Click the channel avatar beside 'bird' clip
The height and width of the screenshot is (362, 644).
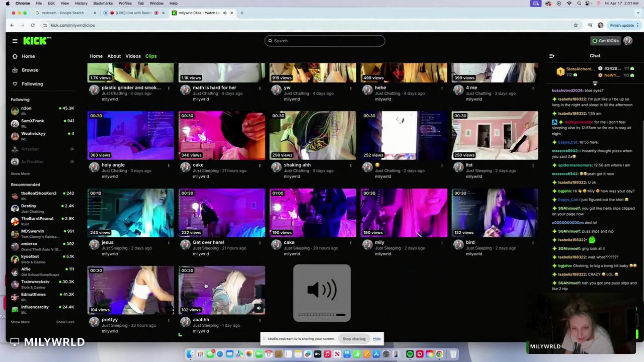point(458,245)
